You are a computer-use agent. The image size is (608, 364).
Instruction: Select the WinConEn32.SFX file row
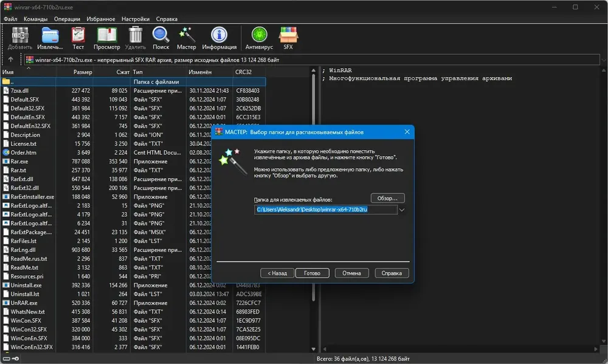pyautogui.click(x=133, y=348)
